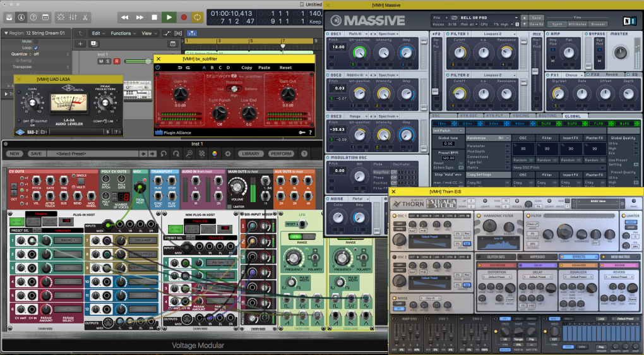The image size is (644, 355).
Task: Duplicate track with the duplicate icon
Action: pos(93,44)
